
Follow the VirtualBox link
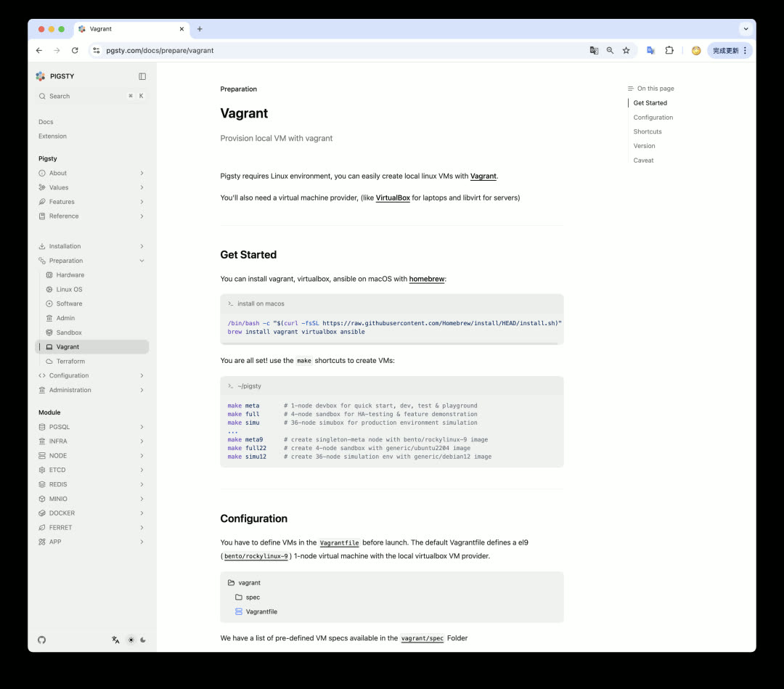(x=393, y=197)
